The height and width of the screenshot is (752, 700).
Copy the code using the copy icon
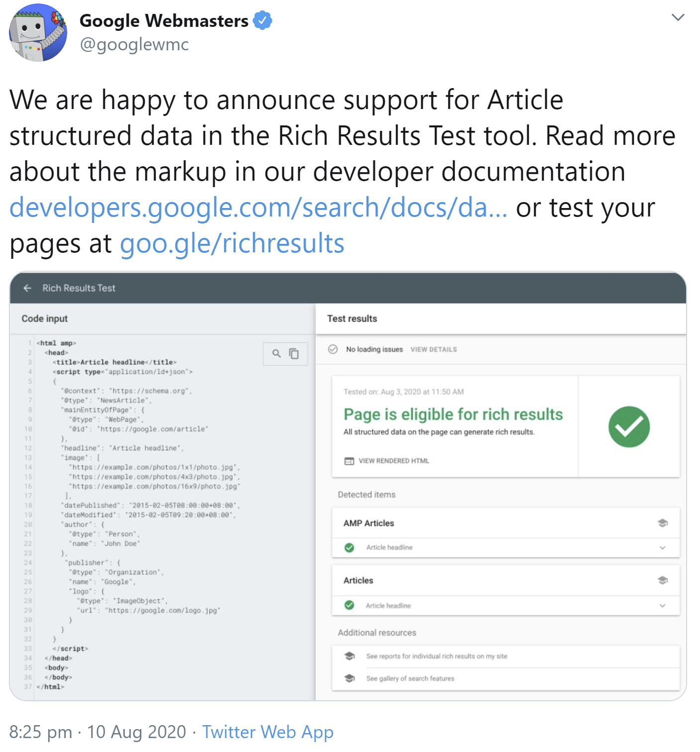pyautogui.click(x=295, y=353)
